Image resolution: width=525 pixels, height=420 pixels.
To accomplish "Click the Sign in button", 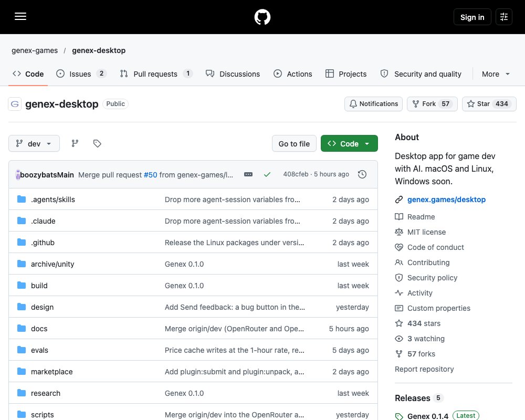I will [x=472, y=17].
